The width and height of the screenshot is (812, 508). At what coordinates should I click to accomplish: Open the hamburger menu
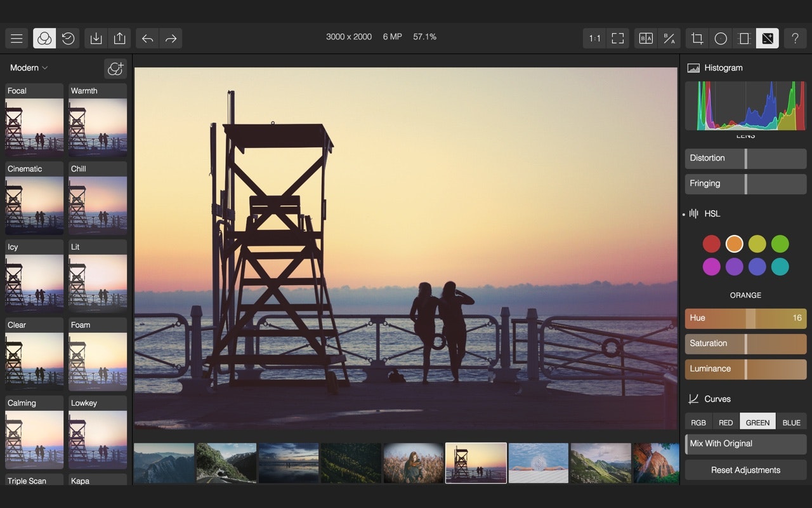[x=17, y=39]
